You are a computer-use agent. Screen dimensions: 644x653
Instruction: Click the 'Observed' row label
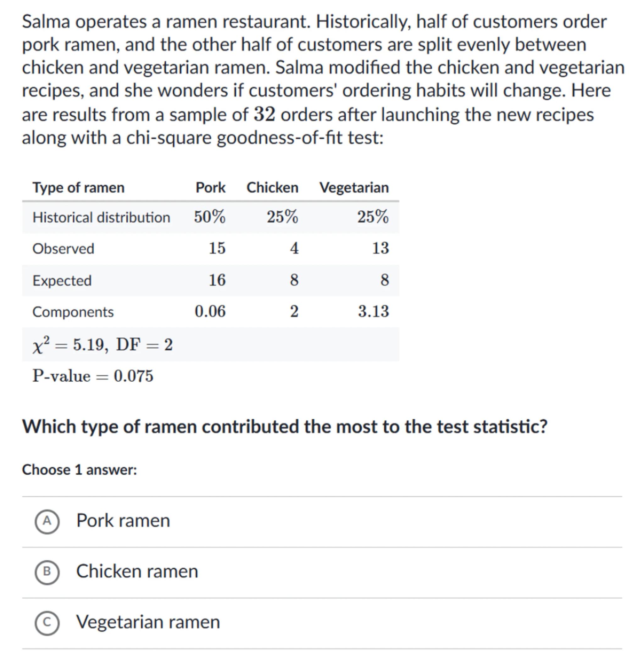pos(63,249)
